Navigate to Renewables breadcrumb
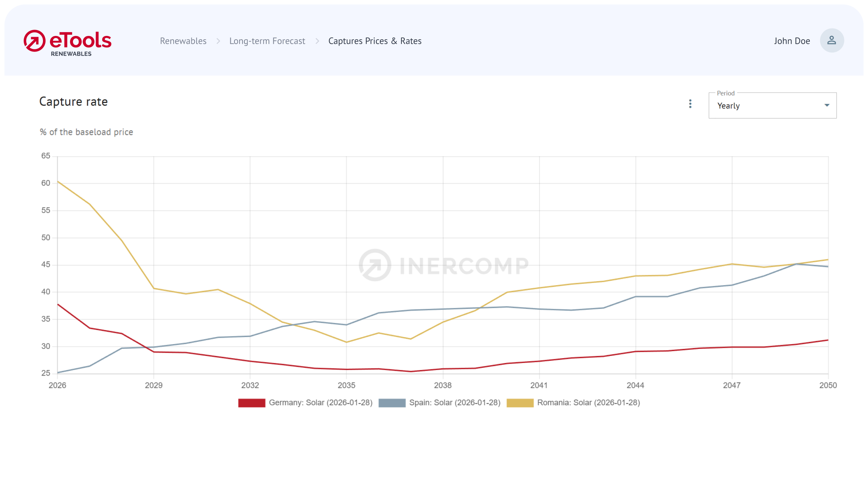 (183, 41)
